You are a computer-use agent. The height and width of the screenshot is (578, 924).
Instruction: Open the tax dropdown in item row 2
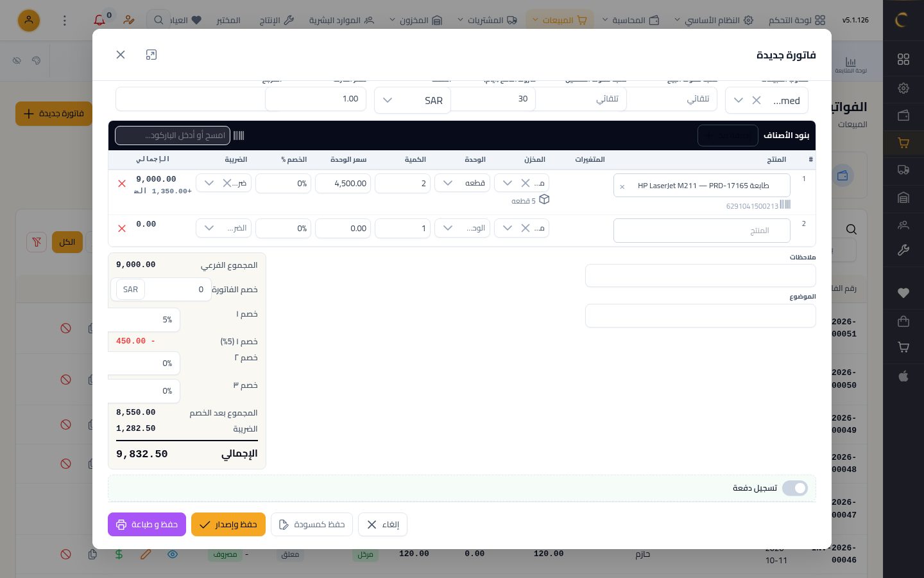[223, 228]
